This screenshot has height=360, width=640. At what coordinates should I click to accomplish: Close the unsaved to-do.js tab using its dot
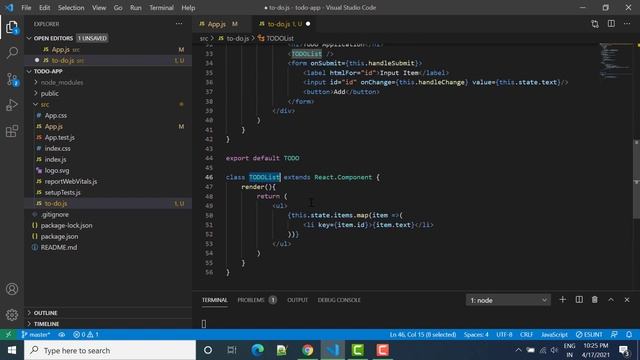tap(308, 24)
